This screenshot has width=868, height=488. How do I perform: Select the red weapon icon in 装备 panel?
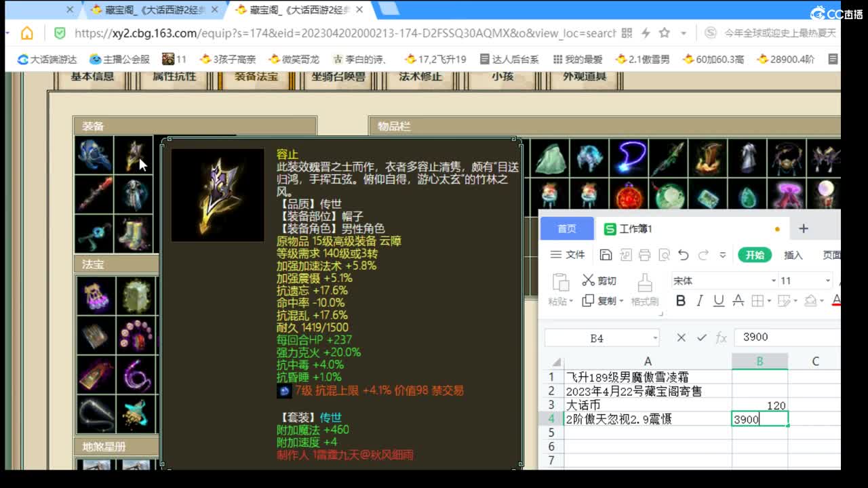94,195
